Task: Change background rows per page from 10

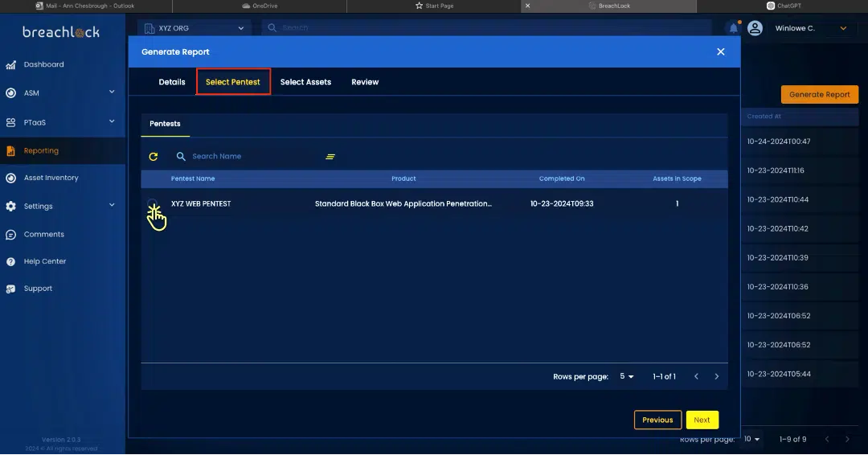Action: click(751, 439)
